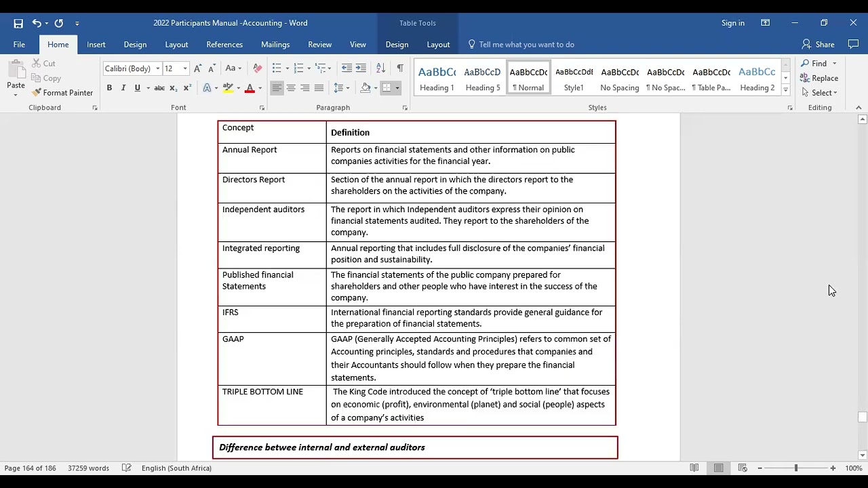Collapse the ribbon
868x488 pixels.
pos(859,108)
